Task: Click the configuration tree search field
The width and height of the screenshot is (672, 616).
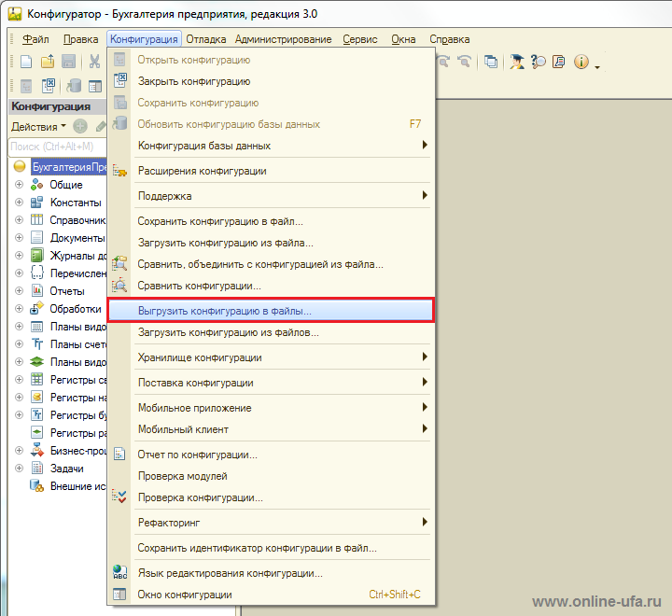Action: click(56, 147)
